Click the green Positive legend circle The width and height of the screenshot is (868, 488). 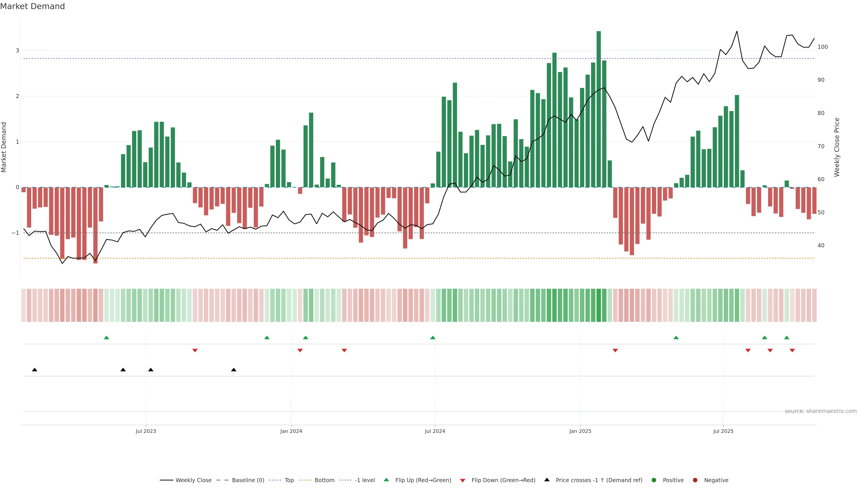coord(654,480)
